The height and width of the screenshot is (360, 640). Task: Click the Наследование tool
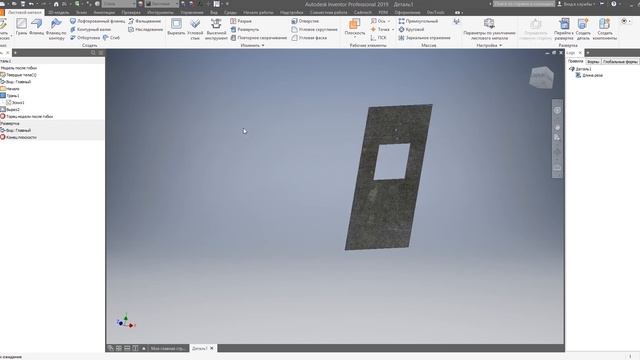pyautogui.click(x=146, y=29)
